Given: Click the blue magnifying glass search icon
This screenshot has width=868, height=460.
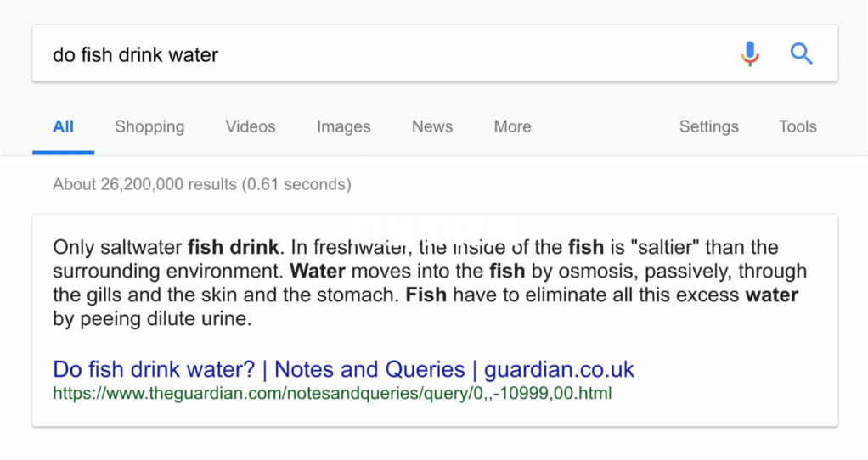Looking at the screenshot, I should pos(800,53).
